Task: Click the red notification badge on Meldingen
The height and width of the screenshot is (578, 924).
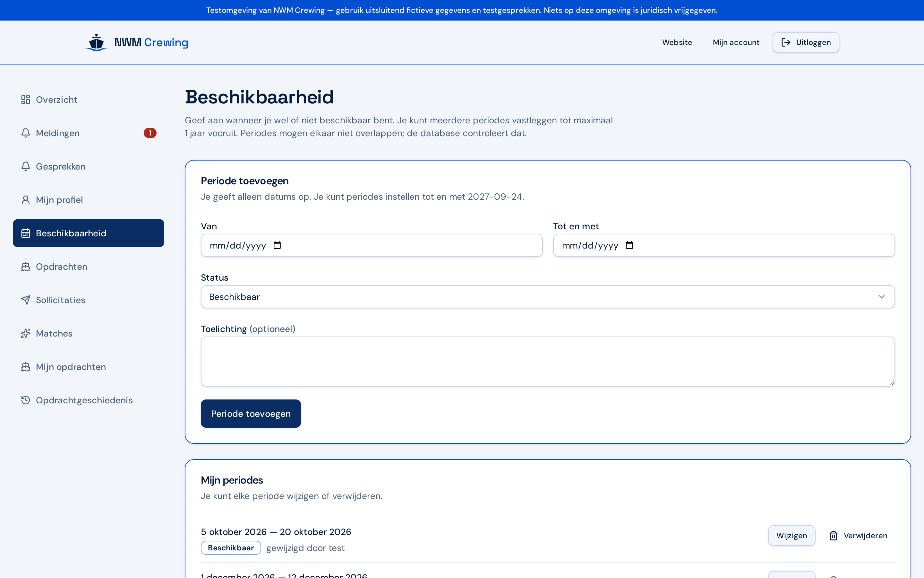Action: click(150, 133)
